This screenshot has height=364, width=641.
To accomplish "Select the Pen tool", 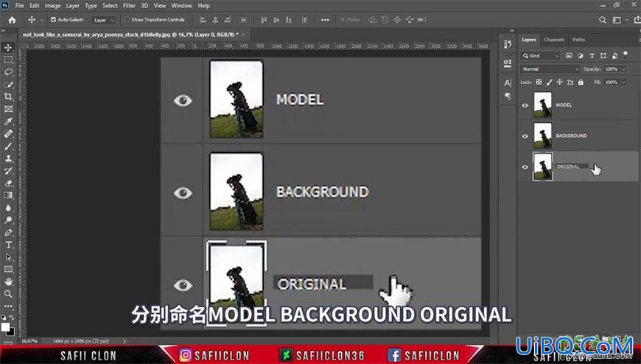I will click(x=8, y=232).
